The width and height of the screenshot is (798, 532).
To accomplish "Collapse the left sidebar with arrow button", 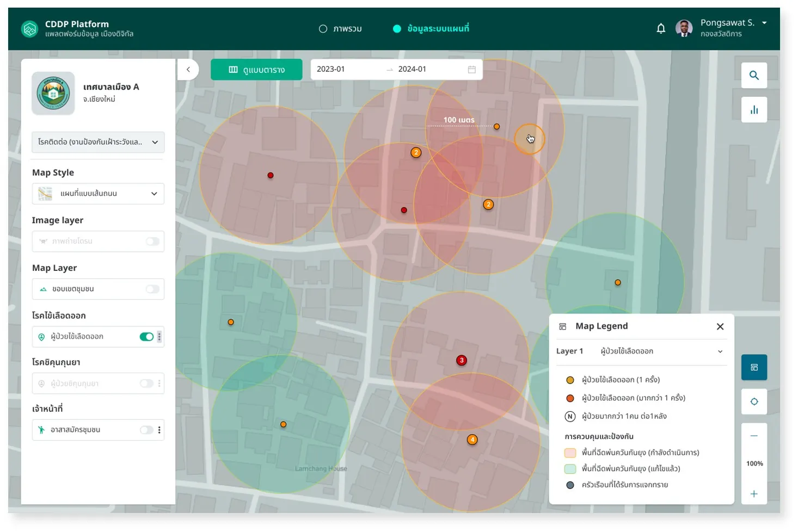I will click(x=188, y=70).
